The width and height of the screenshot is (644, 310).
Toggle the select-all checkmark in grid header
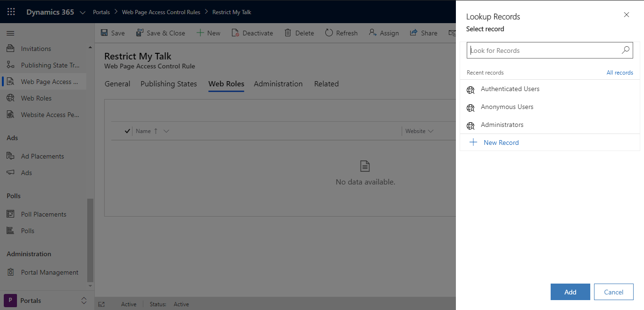[127, 131]
